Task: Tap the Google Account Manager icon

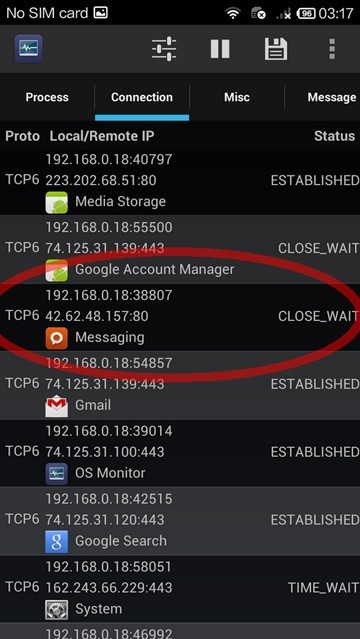Action: tap(57, 270)
